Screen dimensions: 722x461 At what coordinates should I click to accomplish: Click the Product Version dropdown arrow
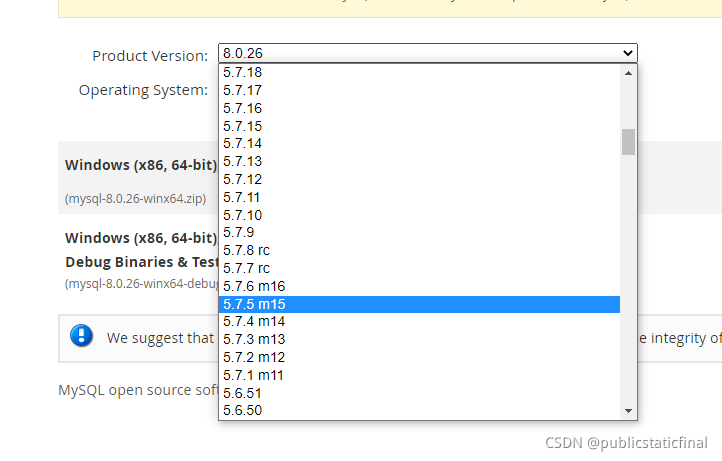(628, 53)
